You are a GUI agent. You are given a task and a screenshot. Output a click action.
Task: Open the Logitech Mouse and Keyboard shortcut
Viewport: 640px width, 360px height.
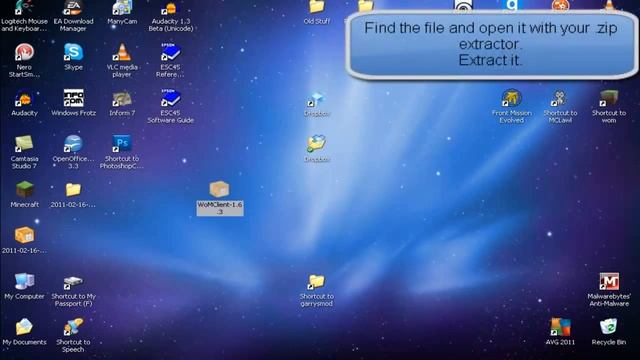tap(24, 8)
